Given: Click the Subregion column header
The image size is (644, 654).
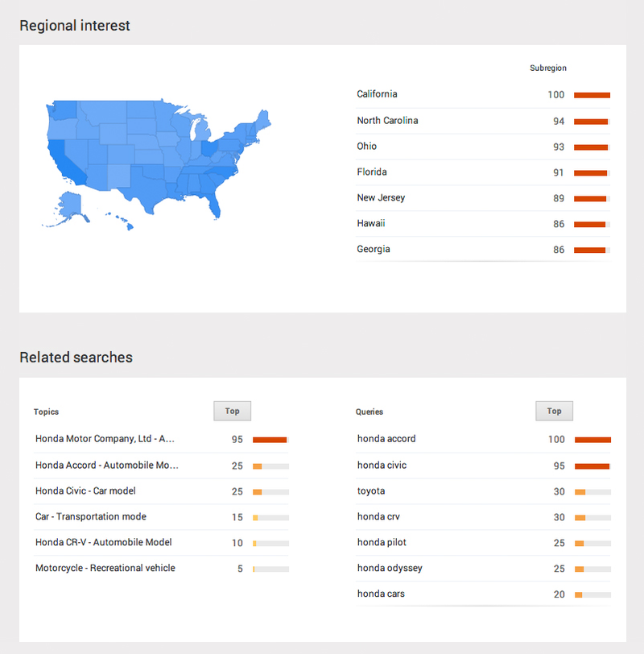Looking at the screenshot, I should pyautogui.click(x=547, y=68).
